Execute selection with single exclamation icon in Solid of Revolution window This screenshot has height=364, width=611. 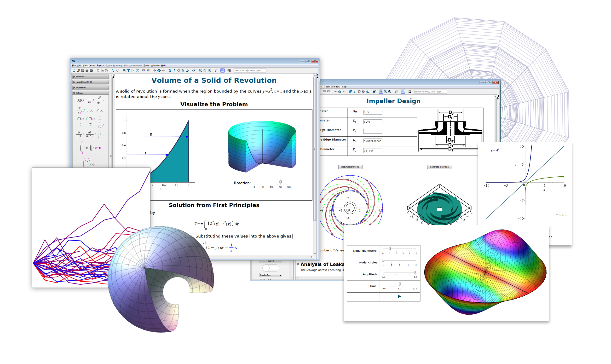(x=174, y=70)
